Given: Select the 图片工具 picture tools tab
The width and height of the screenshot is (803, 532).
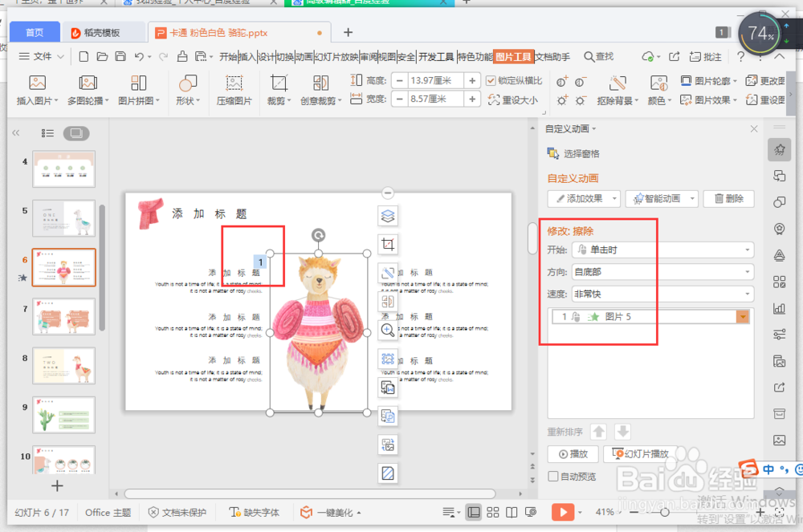Looking at the screenshot, I should pos(513,56).
